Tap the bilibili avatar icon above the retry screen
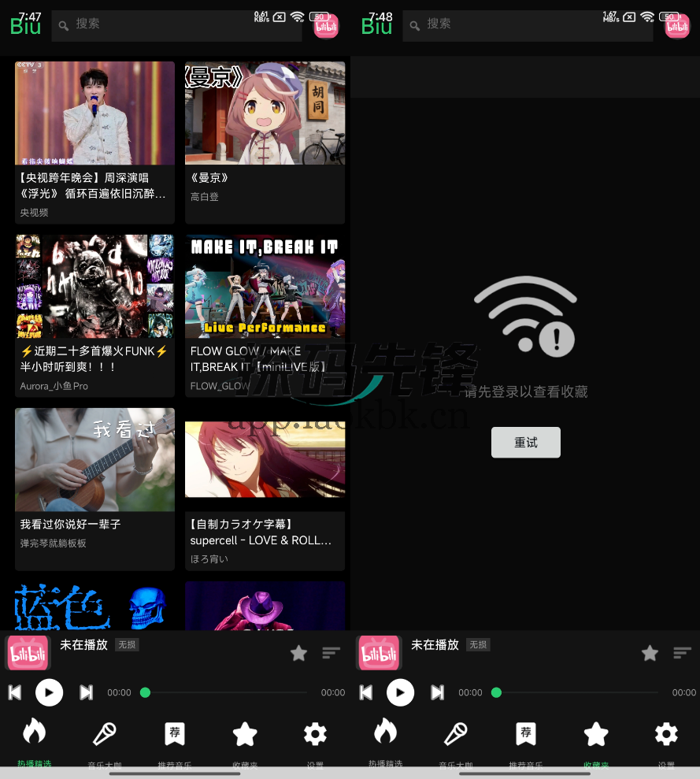Image resolution: width=700 pixels, height=779 pixels. (676, 26)
